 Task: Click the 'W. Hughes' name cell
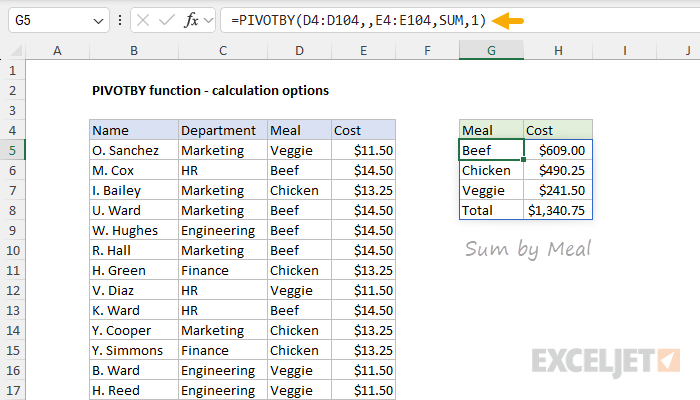[x=134, y=230]
